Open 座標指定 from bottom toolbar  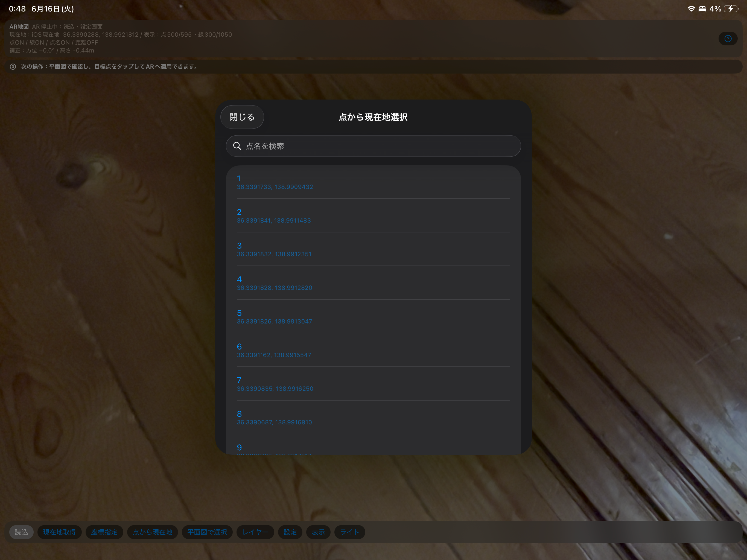104,532
